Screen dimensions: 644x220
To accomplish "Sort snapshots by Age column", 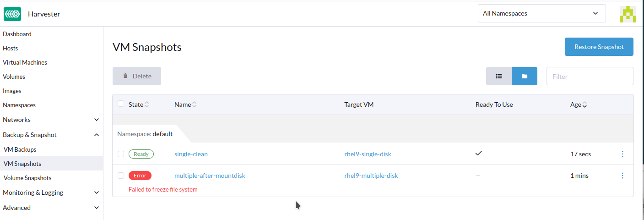I will click(578, 104).
